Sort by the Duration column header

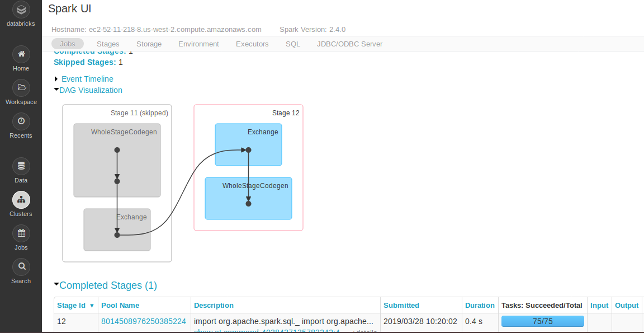point(480,306)
